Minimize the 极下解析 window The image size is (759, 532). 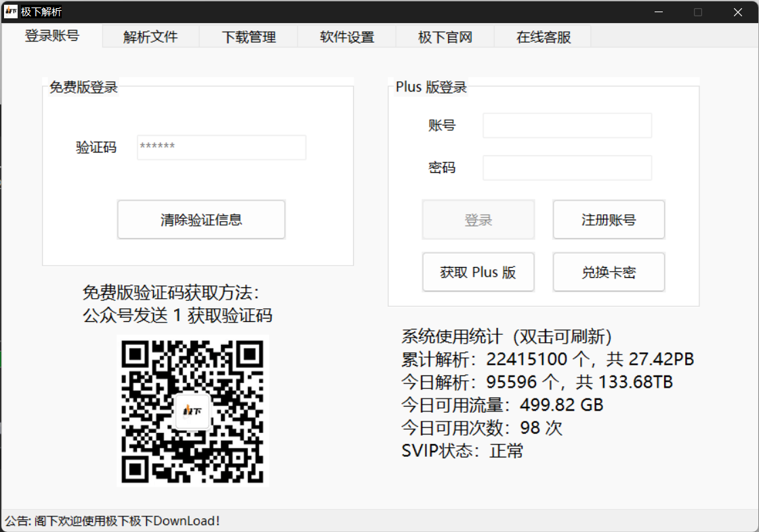point(659,12)
